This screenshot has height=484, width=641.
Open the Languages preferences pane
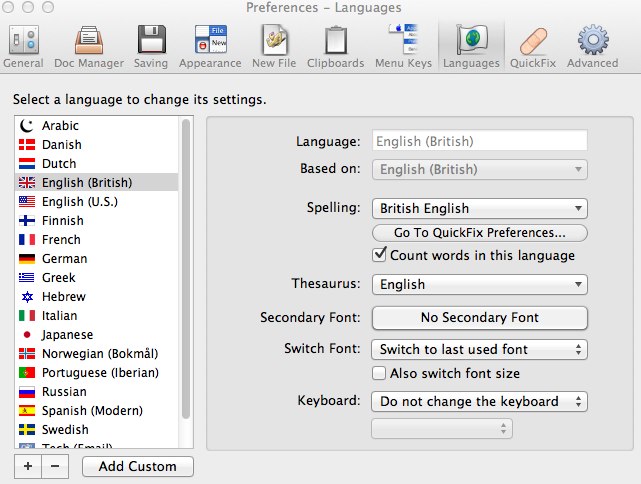(471, 46)
